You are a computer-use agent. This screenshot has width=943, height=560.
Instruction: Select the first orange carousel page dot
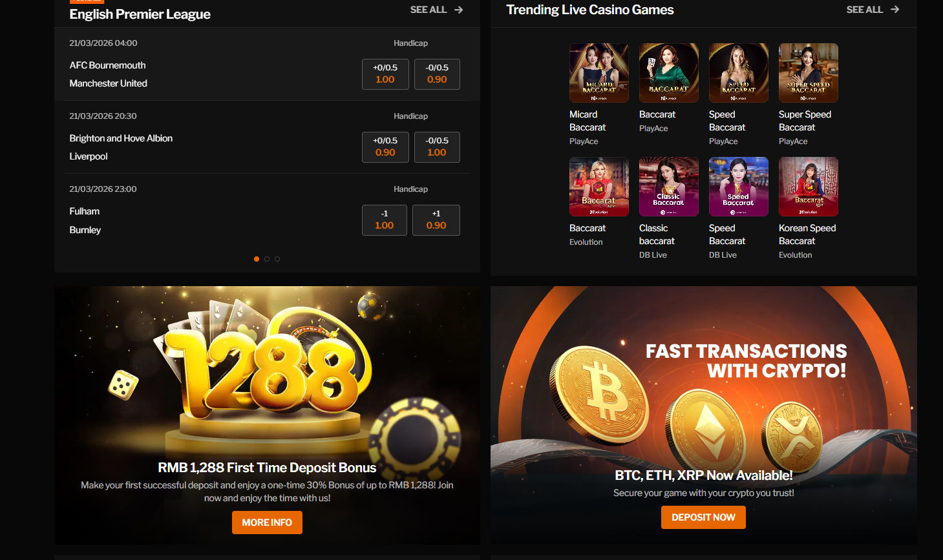click(257, 259)
